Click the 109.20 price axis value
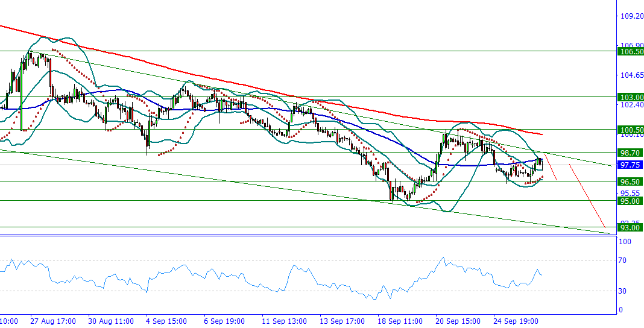 coord(633,16)
